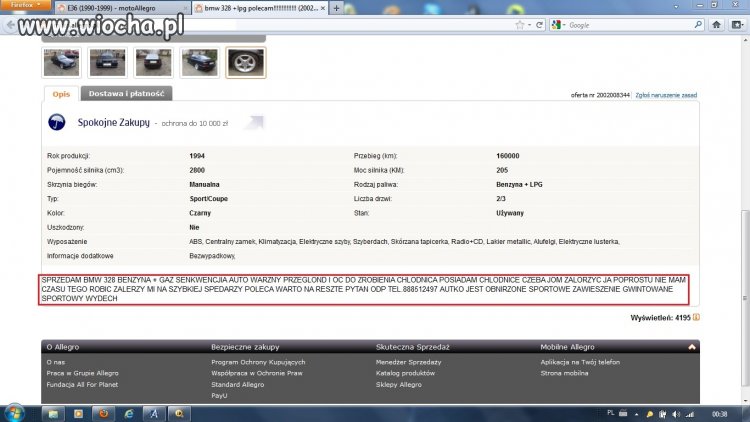
Task: Click the 'Sport/Coupe' type value
Action: [x=209, y=199]
